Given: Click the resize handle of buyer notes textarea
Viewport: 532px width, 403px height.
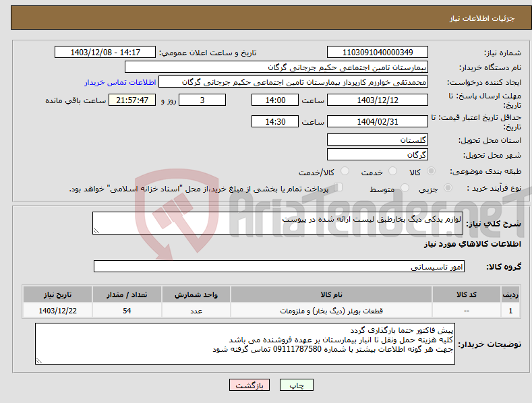Looking at the screenshot, I should pos(39,361).
